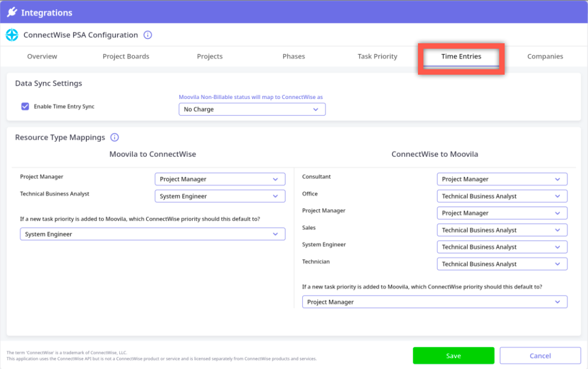Click the Integrations plug icon
This screenshot has width=588, height=369.
pyautogui.click(x=12, y=12)
